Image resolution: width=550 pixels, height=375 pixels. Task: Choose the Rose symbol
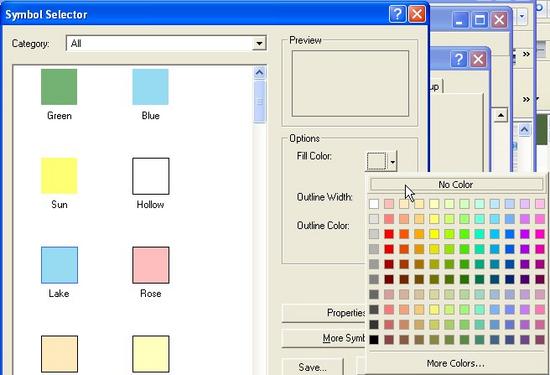point(150,265)
